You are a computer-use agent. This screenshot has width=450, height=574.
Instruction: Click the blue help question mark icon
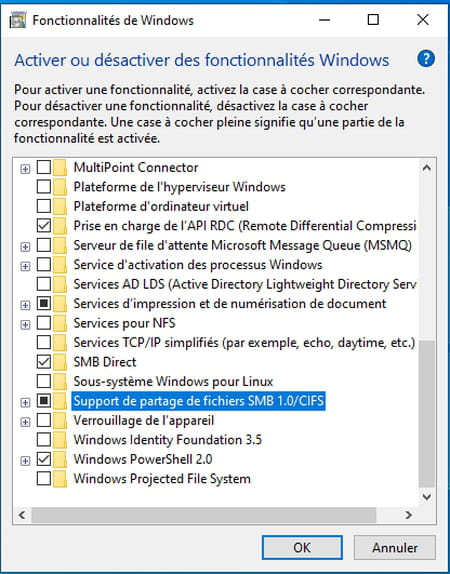(426, 59)
